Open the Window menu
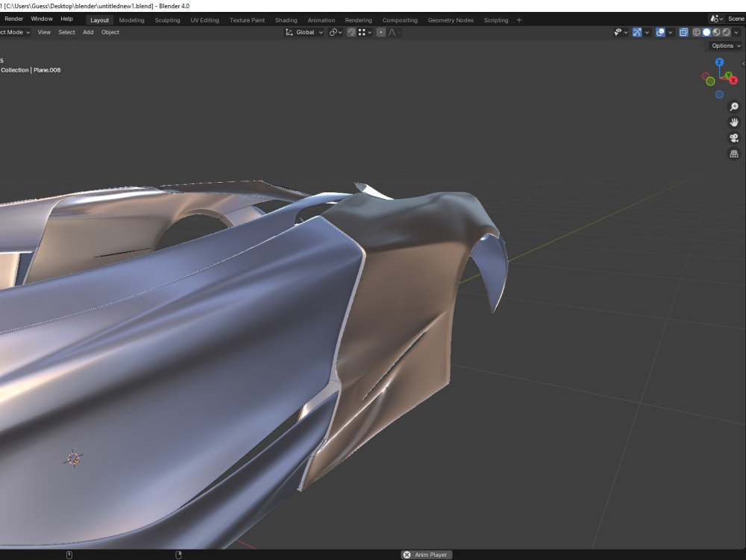The image size is (746, 560). coord(42,19)
